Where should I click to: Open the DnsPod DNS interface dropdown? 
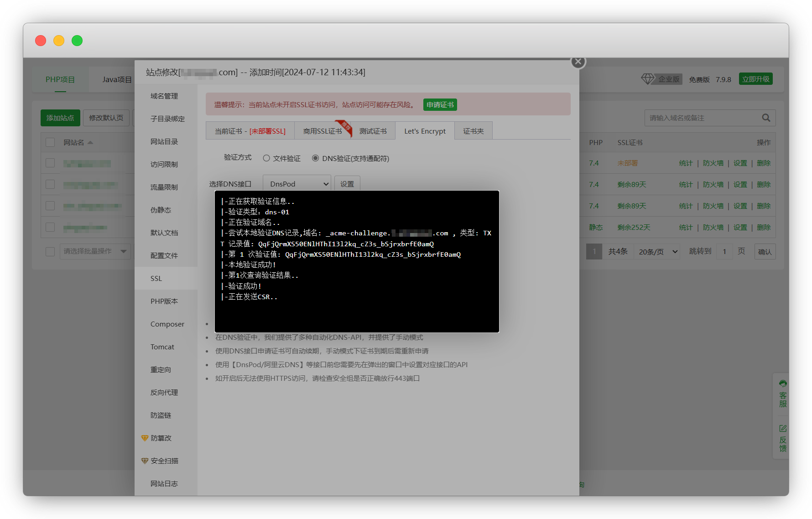297,184
